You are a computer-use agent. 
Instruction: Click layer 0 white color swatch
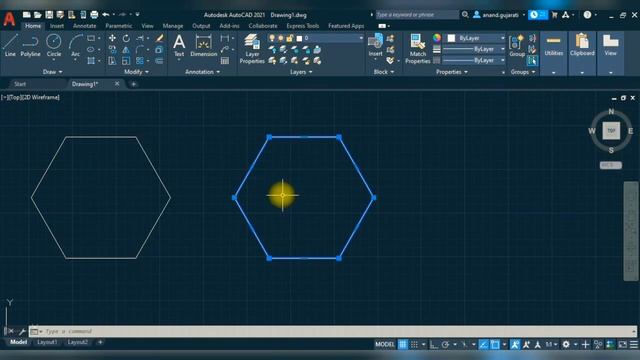point(299,38)
